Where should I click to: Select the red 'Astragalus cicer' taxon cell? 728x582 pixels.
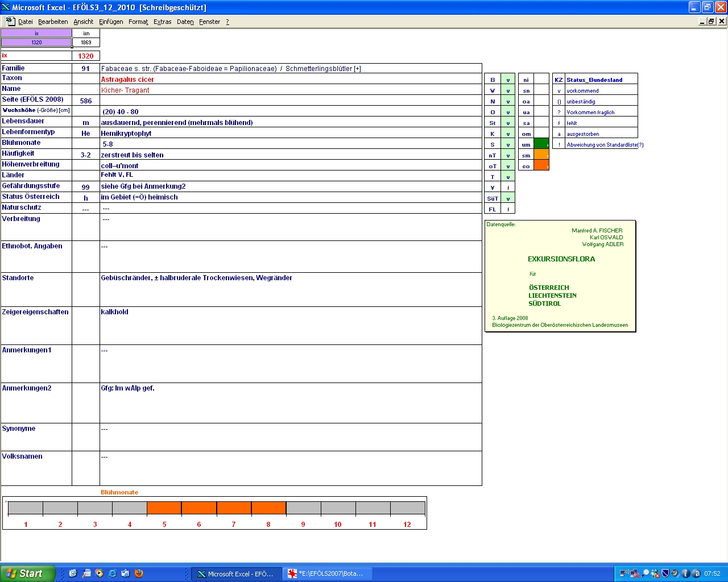[x=291, y=79]
